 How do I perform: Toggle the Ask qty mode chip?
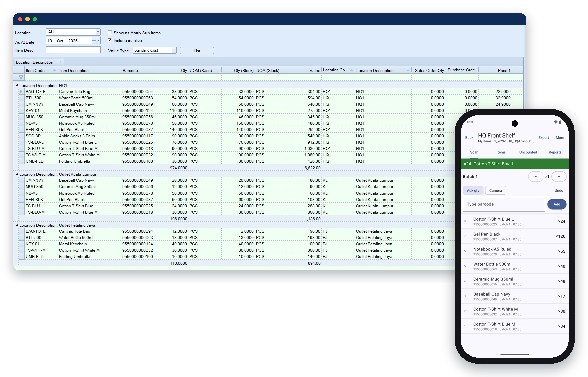473,191
